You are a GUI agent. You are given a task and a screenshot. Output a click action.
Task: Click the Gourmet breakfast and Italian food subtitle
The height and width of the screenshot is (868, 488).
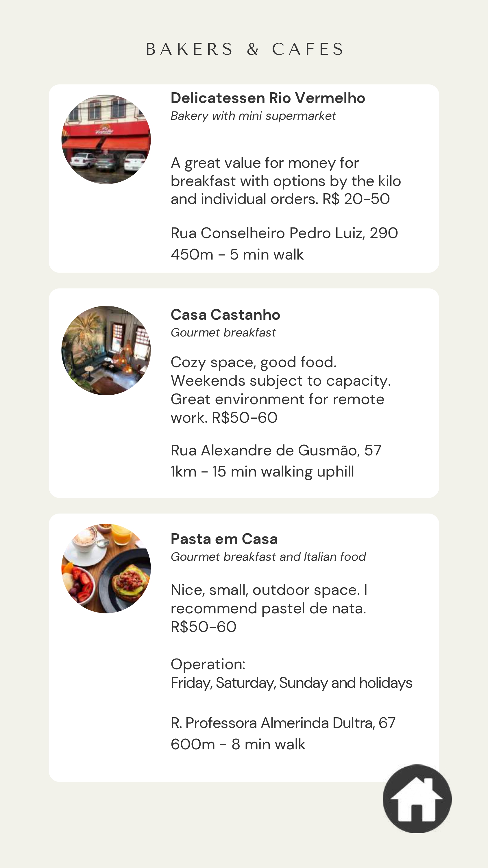pyautogui.click(x=268, y=557)
